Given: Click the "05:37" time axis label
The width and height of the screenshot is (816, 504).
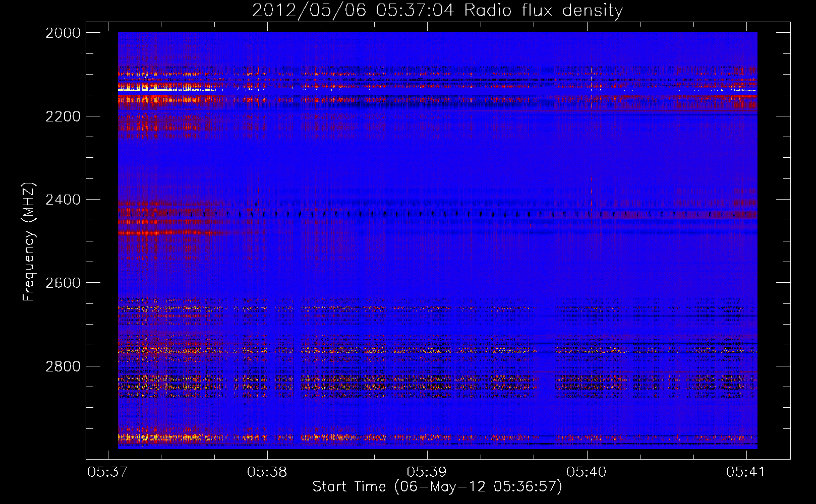Looking at the screenshot, I should coord(107,472).
